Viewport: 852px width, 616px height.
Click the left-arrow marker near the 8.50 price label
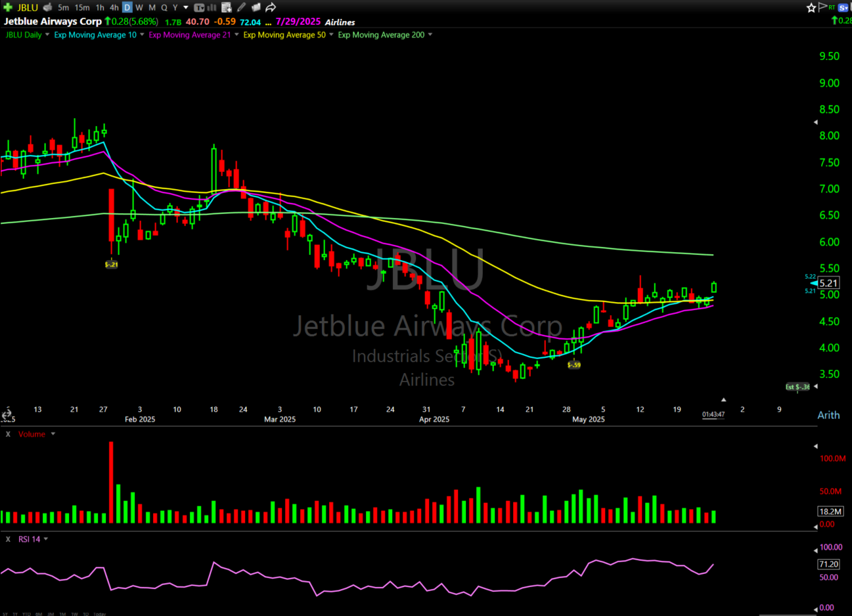[816, 122]
